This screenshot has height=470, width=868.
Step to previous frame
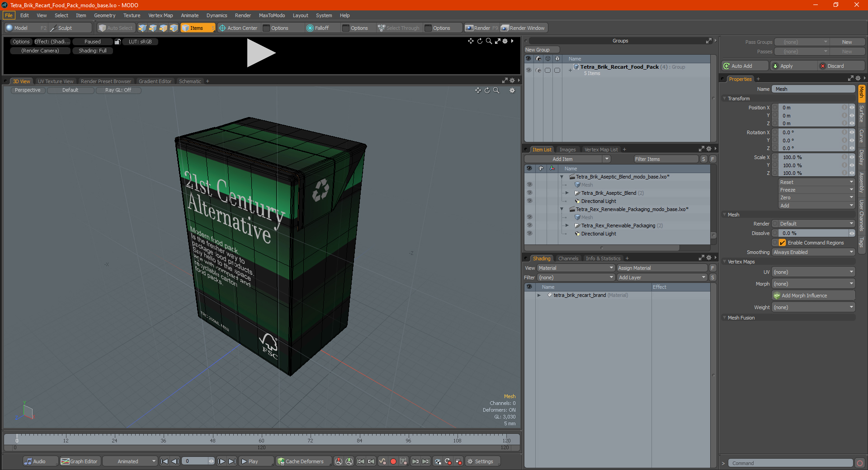[175, 461]
